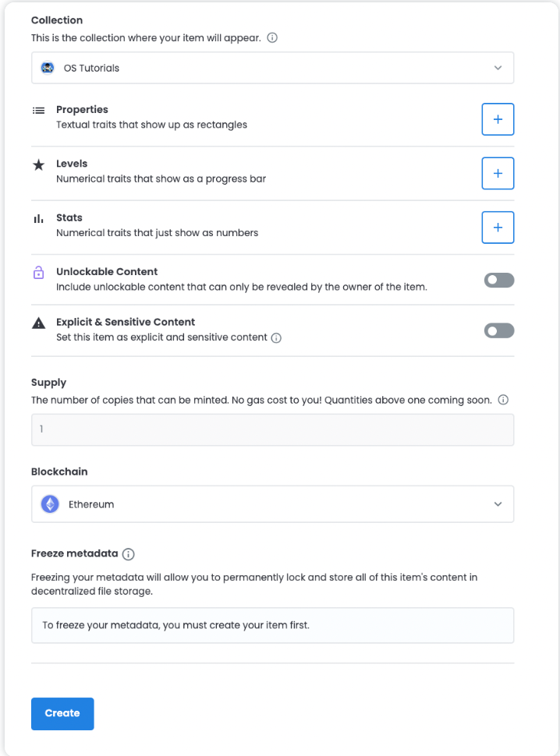Click the OS Tutorials collection avatar
The height and width of the screenshot is (756, 560).
pos(48,68)
